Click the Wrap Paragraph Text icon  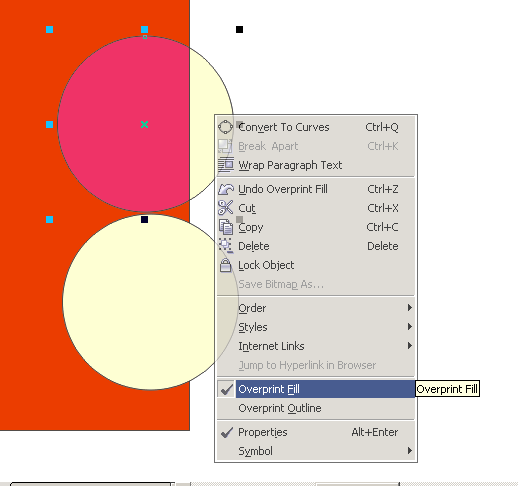[226, 165]
